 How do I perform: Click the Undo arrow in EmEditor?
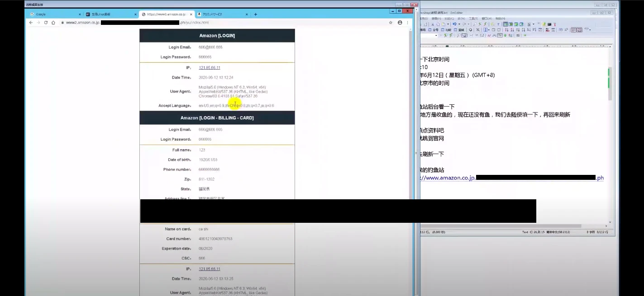click(x=454, y=24)
